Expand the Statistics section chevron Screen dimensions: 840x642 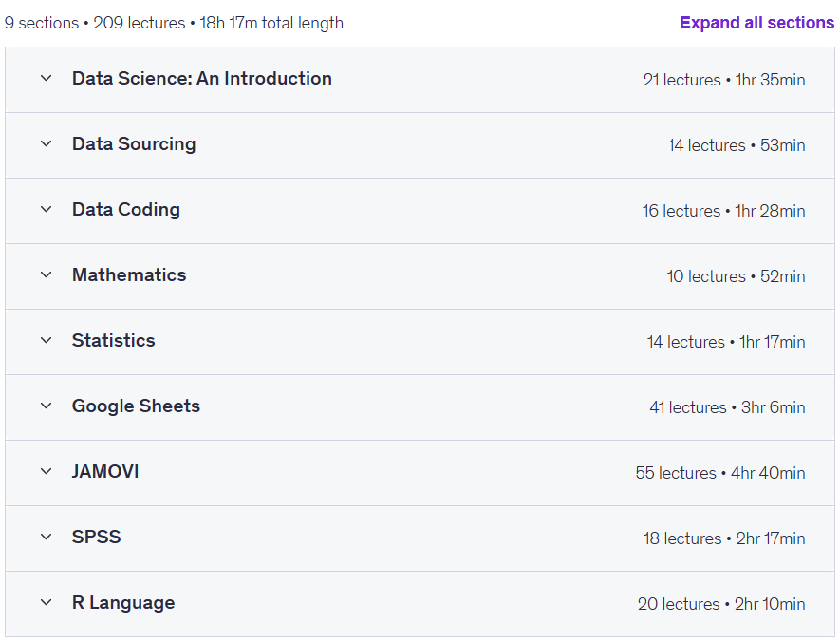tap(47, 340)
